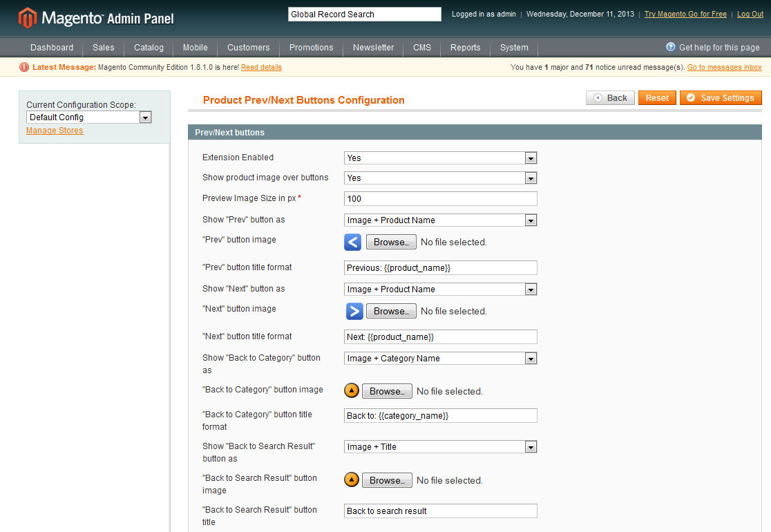
Task: Click the Prev/Next buttons section header
Action: tap(475, 132)
